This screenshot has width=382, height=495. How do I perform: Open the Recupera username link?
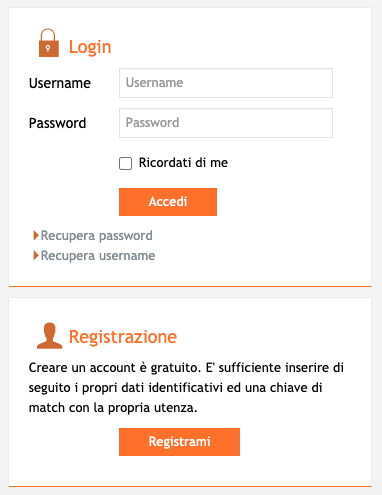[x=98, y=256]
